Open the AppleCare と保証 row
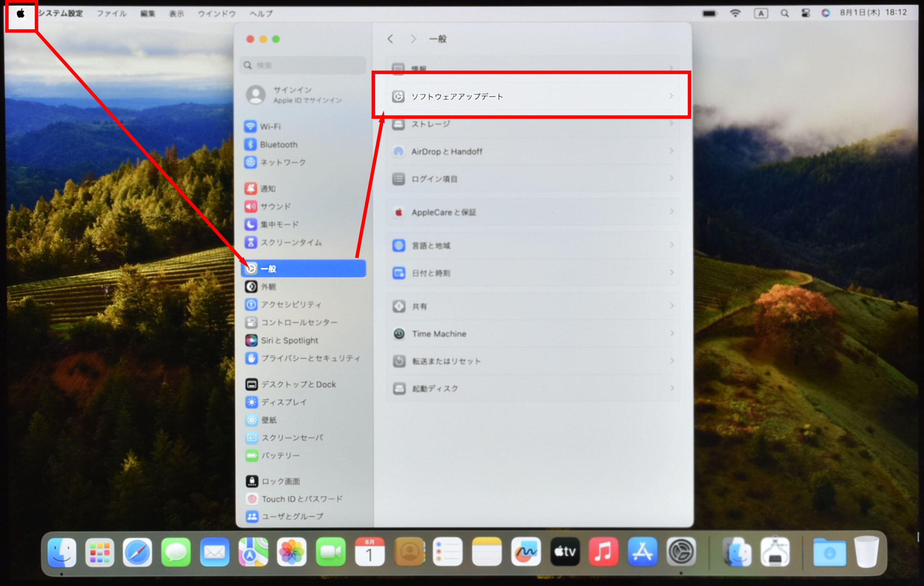Screen dimensions: 924x586 533,212
